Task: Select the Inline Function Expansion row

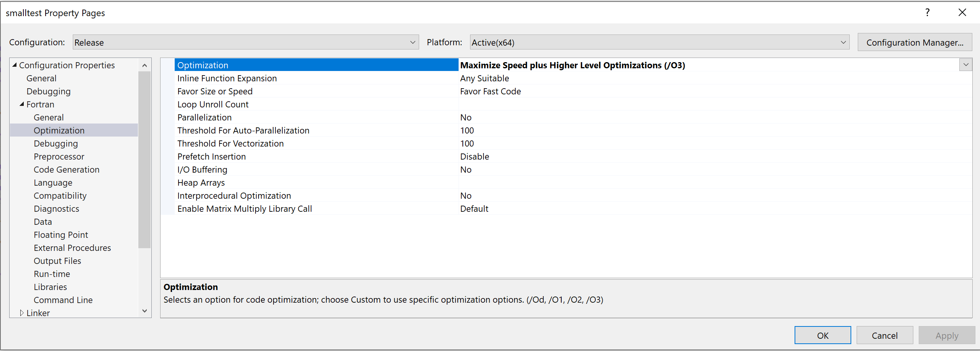Action: 227,78
